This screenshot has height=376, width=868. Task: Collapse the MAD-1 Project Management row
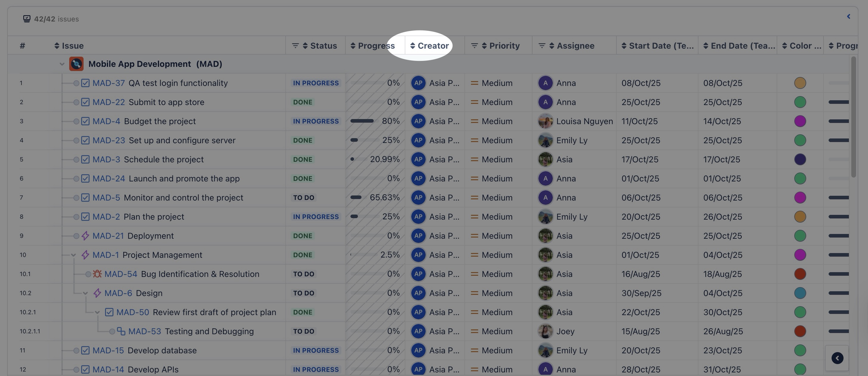(73, 255)
